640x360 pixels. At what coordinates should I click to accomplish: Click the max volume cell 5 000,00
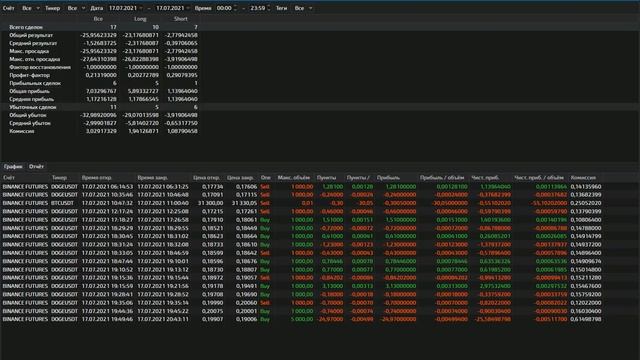point(302,319)
